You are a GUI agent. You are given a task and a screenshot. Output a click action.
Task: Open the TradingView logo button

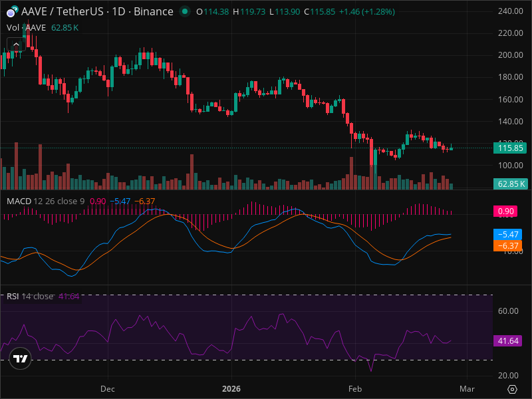pos(20,358)
